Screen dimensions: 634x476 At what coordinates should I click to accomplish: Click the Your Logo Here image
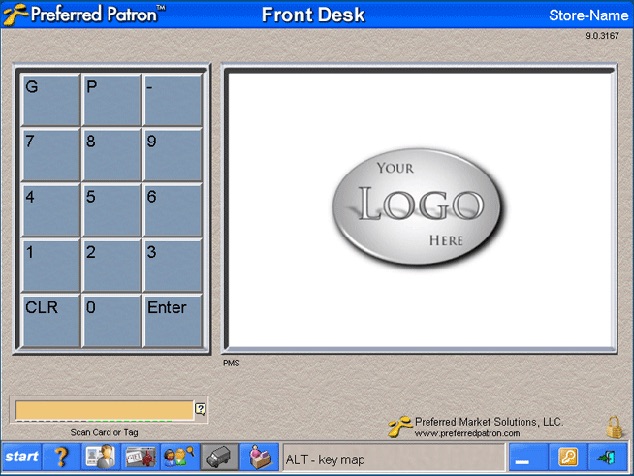(x=418, y=207)
